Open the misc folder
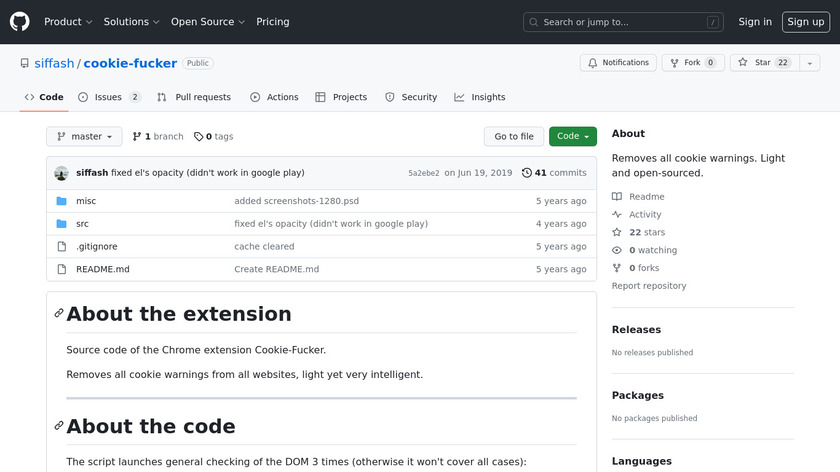840x472 pixels. click(86, 201)
